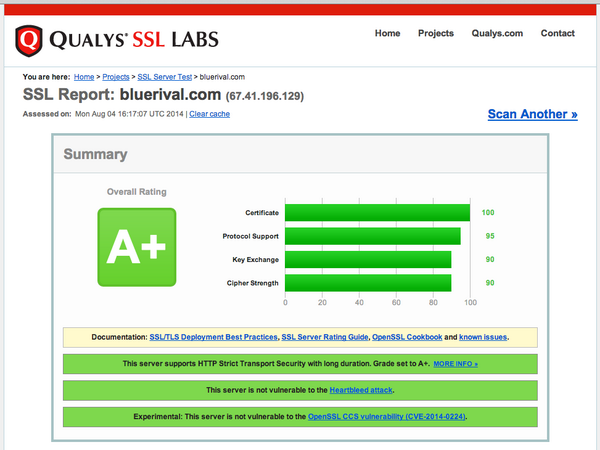
Task: Open SSL/TLS Deployment Best Practices link
Action: [x=213, y=337]
